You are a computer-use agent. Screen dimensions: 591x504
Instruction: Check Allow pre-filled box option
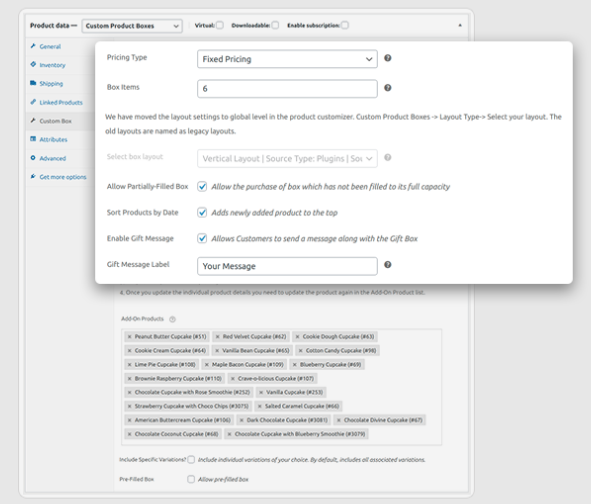[191, 479]
